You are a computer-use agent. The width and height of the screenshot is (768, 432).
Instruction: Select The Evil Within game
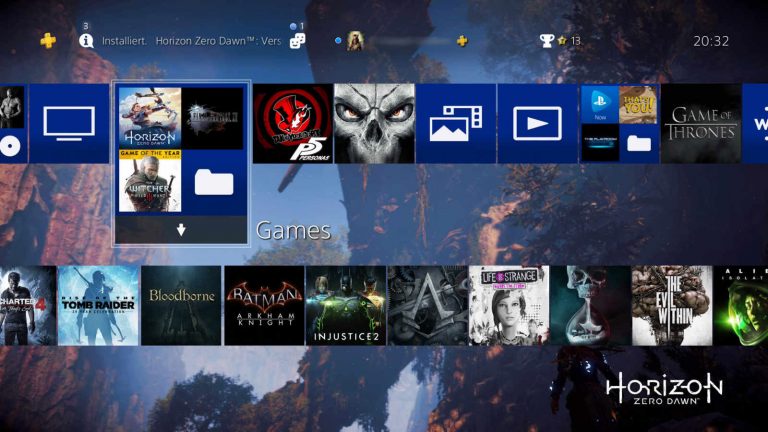tap(672, 305)
